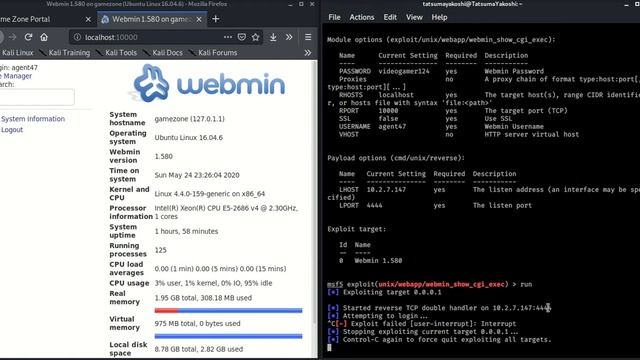
Task: Select time value 'Sun May 24 23:26:04 2020'
Action: point(197,175)
